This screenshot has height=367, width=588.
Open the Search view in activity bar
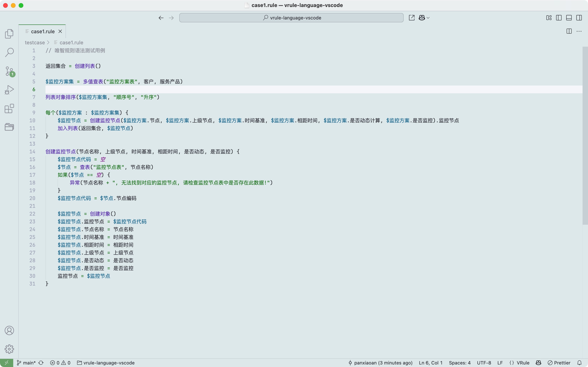pyautogui.click(x=9, y=52)
